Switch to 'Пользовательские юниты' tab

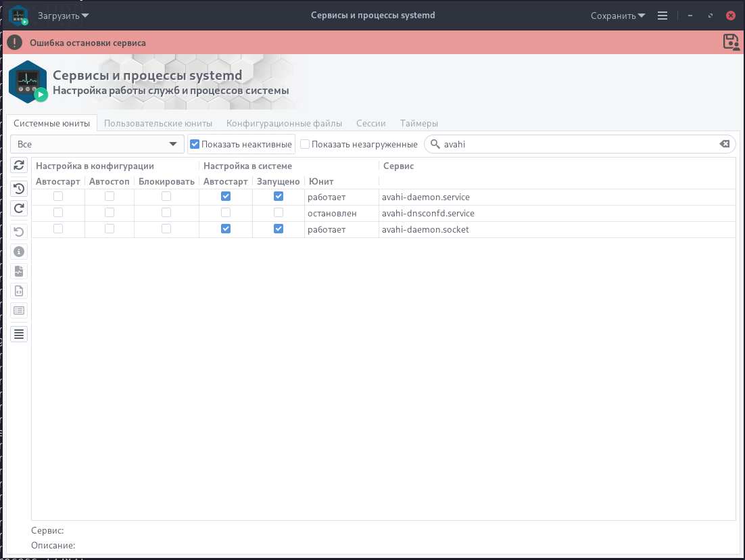coord(158,123)
